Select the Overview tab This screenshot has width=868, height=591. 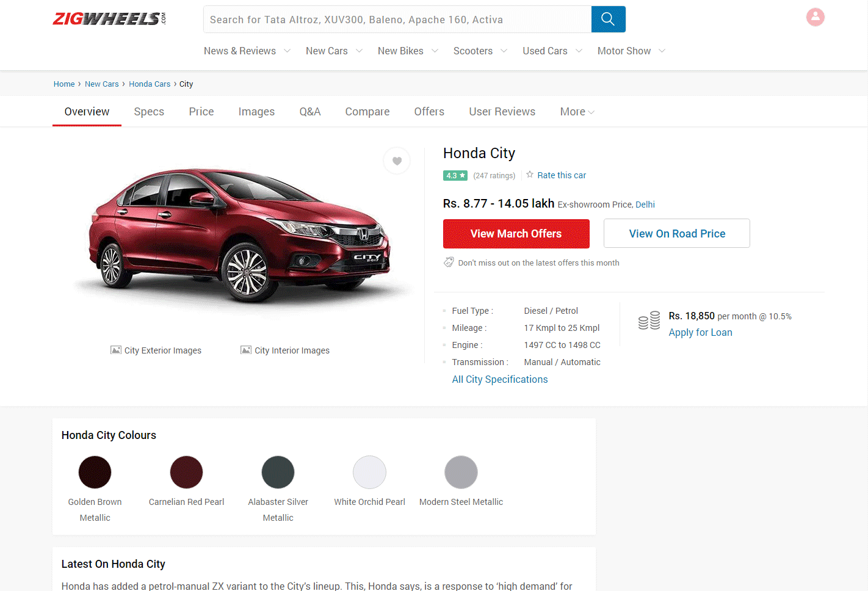coord(87,112)
